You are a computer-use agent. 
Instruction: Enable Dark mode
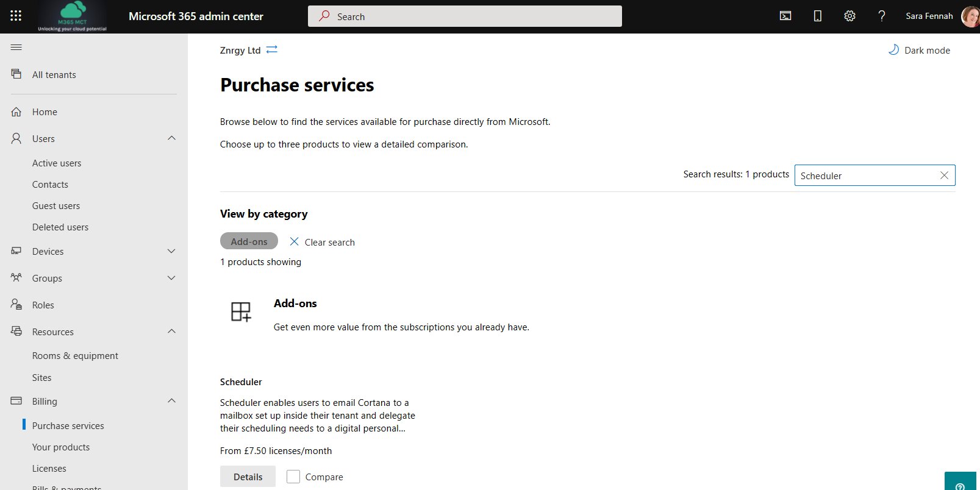pos(919,50)
